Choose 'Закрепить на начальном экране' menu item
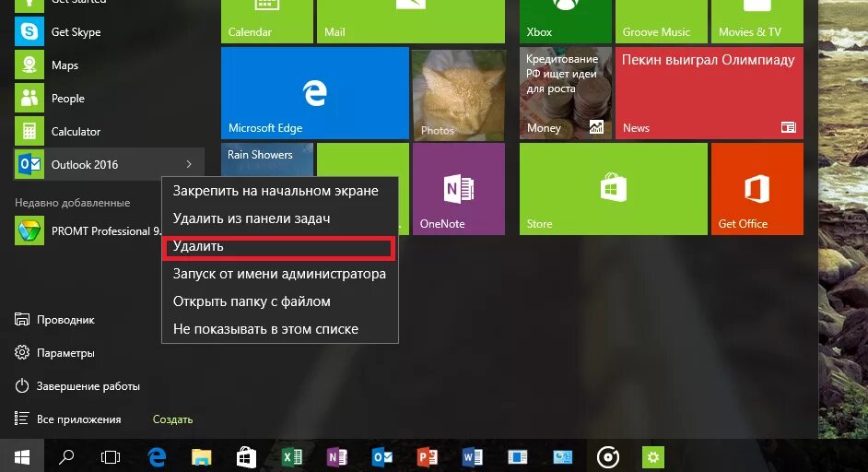 (279, 191)
